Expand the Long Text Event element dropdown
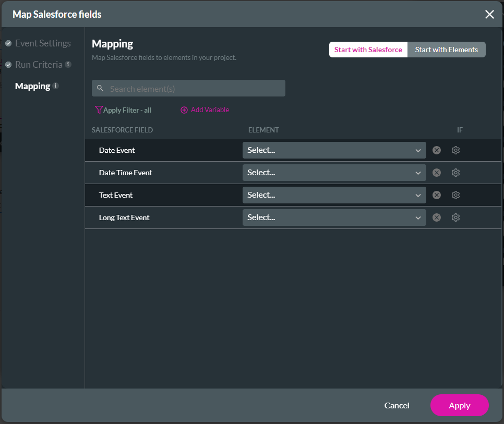 point(334,217)
